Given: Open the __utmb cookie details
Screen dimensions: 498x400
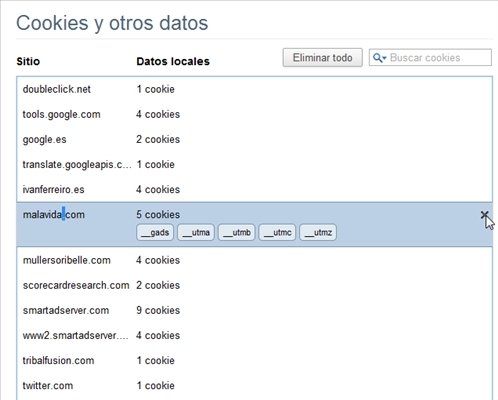Looking at the screenshot, I should pos(237,232).
